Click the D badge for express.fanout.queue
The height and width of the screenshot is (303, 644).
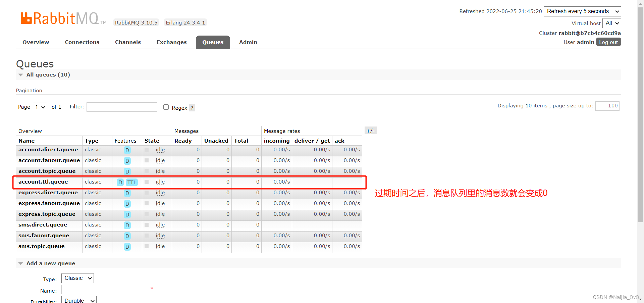pos(127,204)
